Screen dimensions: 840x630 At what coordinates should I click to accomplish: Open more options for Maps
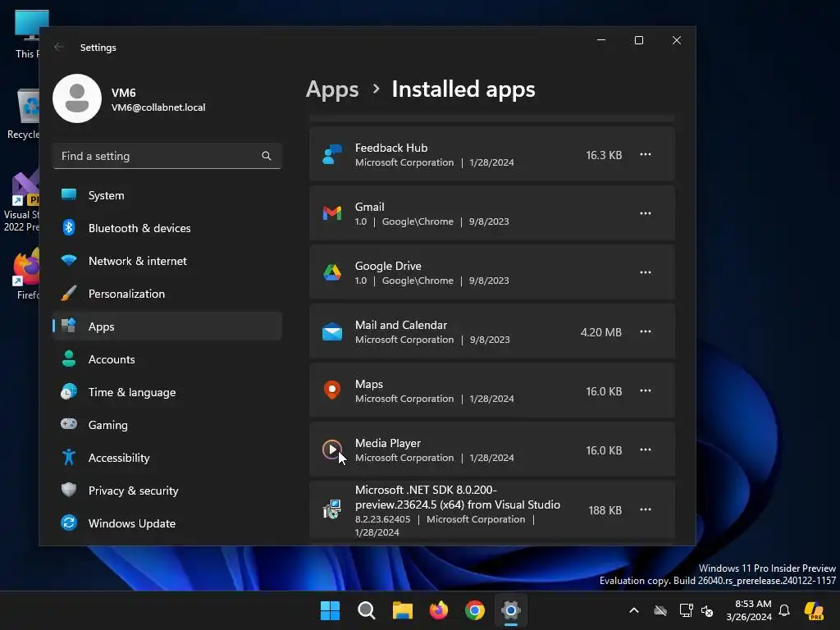point(646,390)
